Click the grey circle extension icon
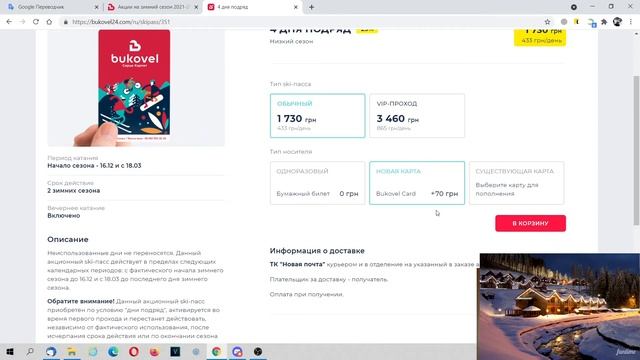The width and height of the screenshot is (640, 360). [x=564, y=22]
